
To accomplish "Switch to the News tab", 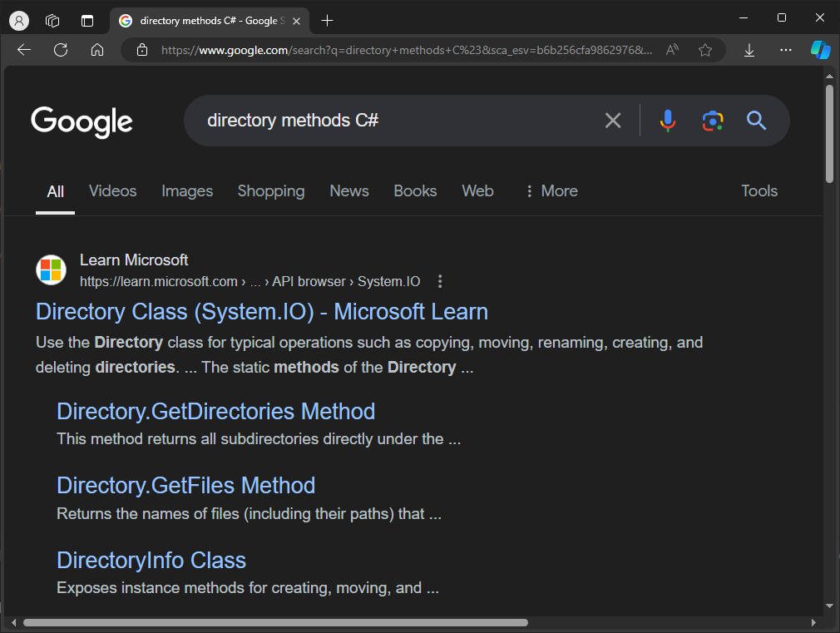I will tap(349, 191).
